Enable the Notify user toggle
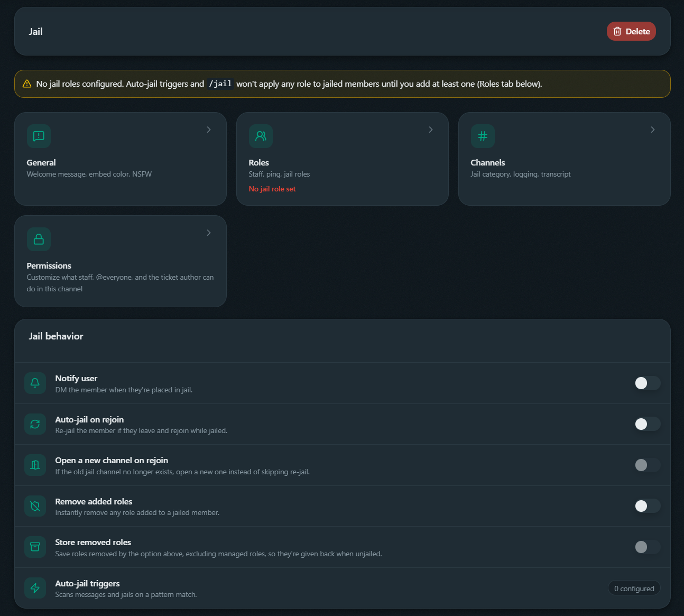The height and width of the screenshot is (616, 684). (x=648, y=383)
